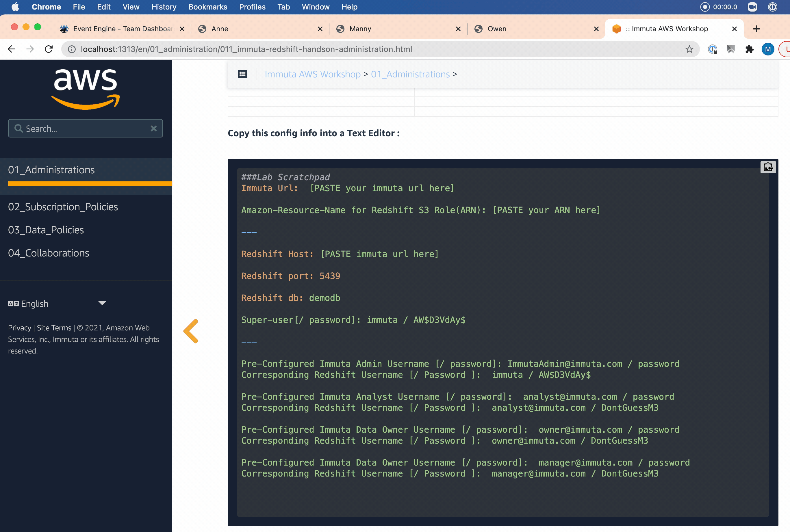
Task: Click the Amazon-Resource-Name ARN line
Action: (421, 210)
